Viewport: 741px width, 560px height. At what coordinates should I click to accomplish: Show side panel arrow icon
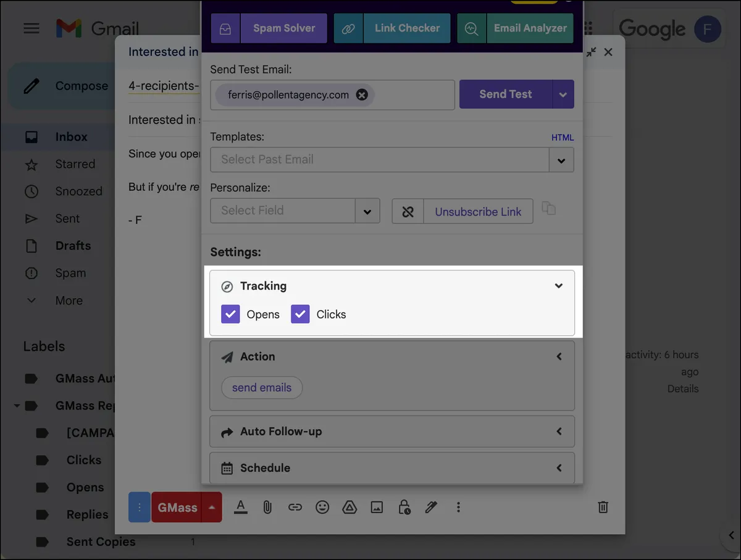pos(731,535)
